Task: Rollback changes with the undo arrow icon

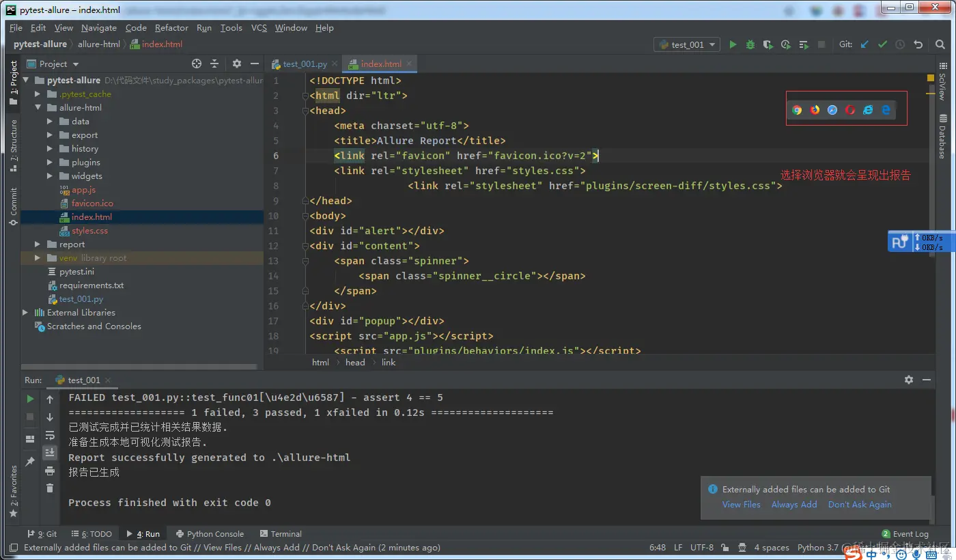Action: pos(918,44)
